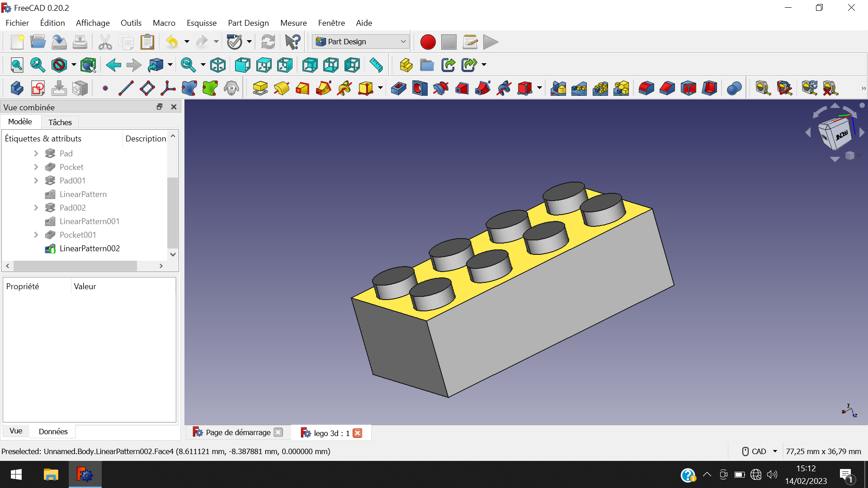Select the Pocket tool

point(398,88)
